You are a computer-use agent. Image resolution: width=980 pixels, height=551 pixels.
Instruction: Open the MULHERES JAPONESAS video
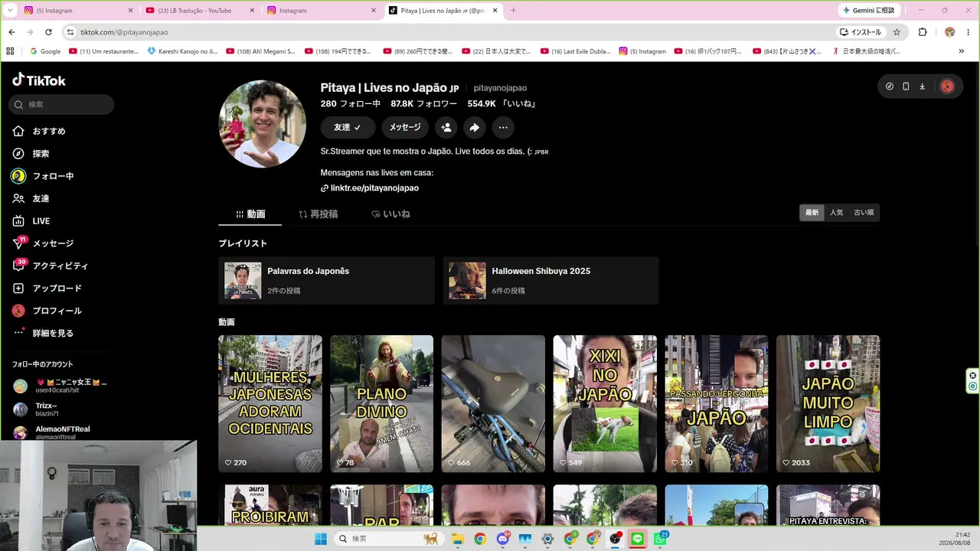pos(270,404)
